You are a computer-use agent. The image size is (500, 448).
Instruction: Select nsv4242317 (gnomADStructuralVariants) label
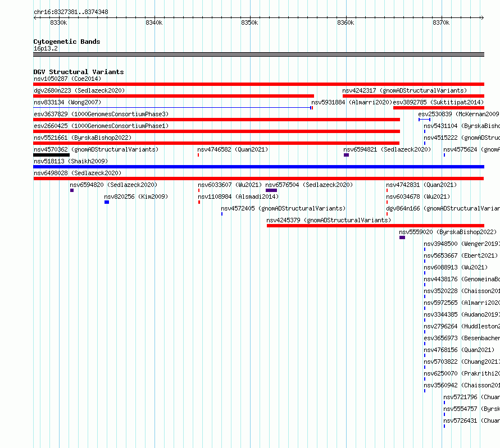pos(404,90)
